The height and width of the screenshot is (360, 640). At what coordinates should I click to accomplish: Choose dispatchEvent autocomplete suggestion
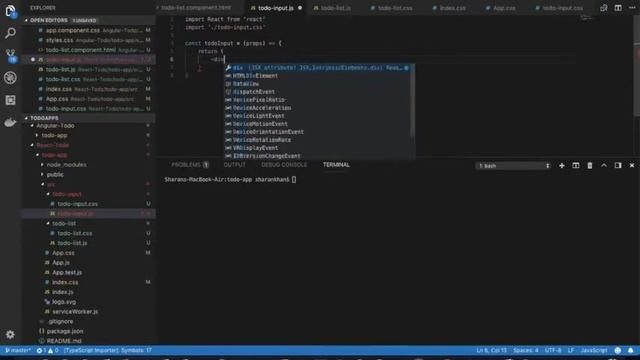click(x=318, y=92)
